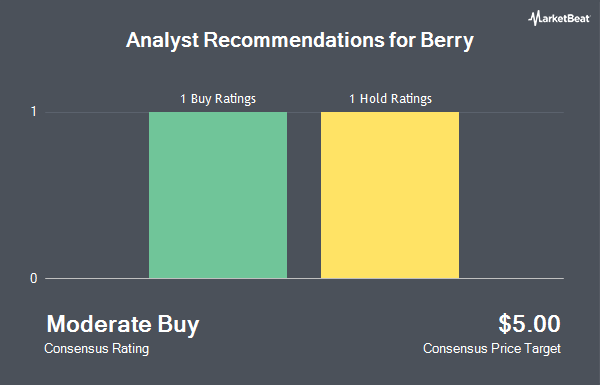Click the '$5.00' price target value
Viewport: 600px width, 385px height.
tap(529, 324)
